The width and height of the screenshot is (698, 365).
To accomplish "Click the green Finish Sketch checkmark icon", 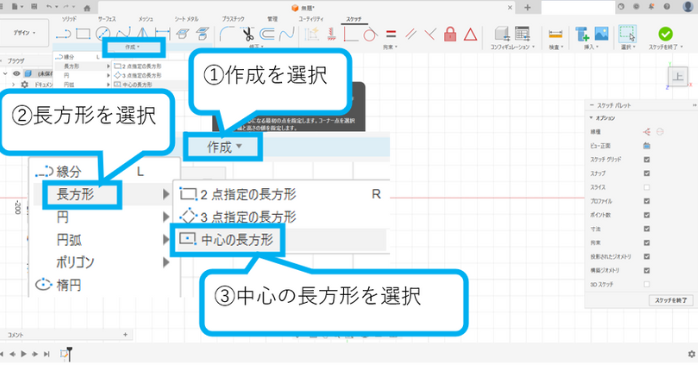I will 666,34.
